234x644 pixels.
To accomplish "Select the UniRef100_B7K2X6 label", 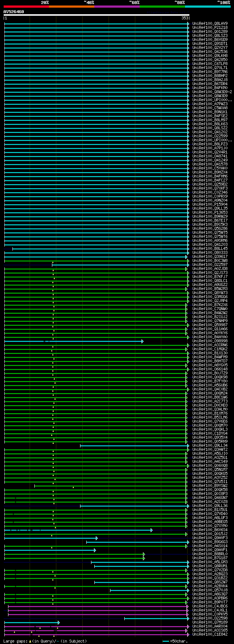I will pyautogui.click(x=210, y=305).
